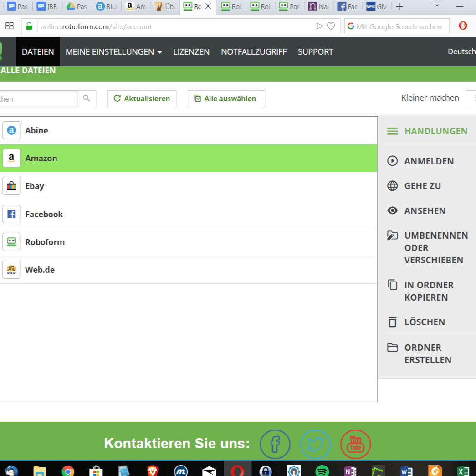Switch to the GMX tab
This screenshot has height=476, width=476.
pyautogui.click(x=376, y=6)
